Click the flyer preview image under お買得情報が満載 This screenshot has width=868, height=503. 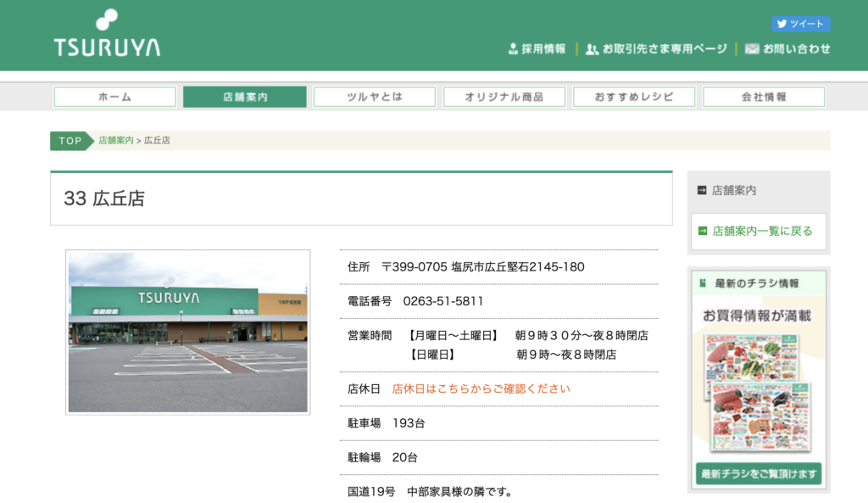click(758, 392)
